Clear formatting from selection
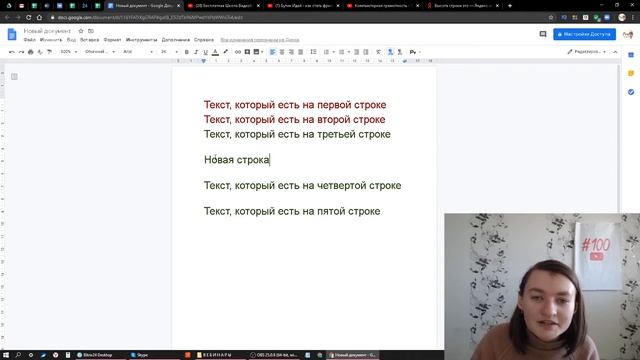 (x=378, y=52)
